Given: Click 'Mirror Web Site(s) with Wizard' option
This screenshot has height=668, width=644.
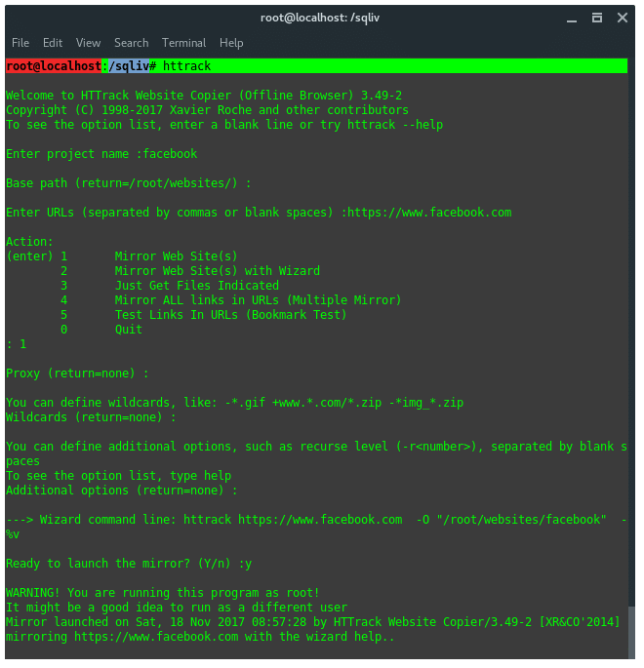Looking at the screenshot, I should click(x=217, y=271).
